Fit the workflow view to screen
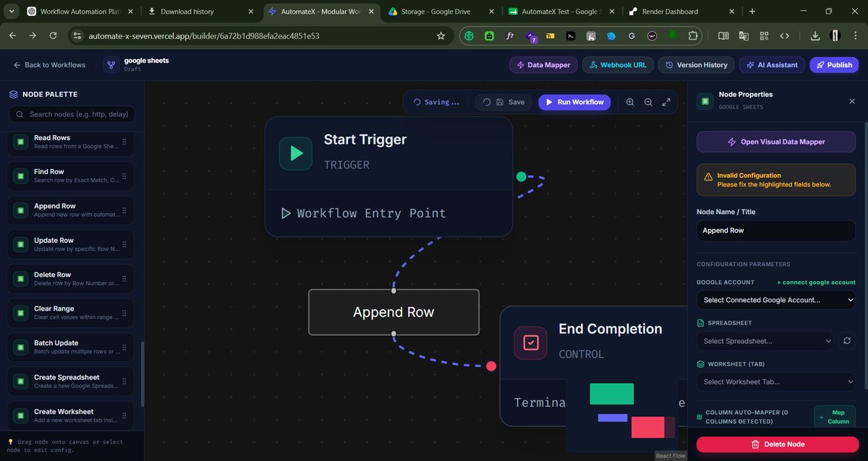 click(666, 102)
